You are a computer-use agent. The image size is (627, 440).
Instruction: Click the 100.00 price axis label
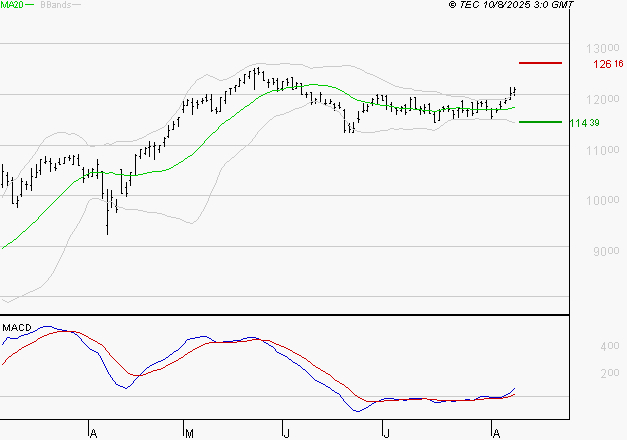tap(603, 200)
